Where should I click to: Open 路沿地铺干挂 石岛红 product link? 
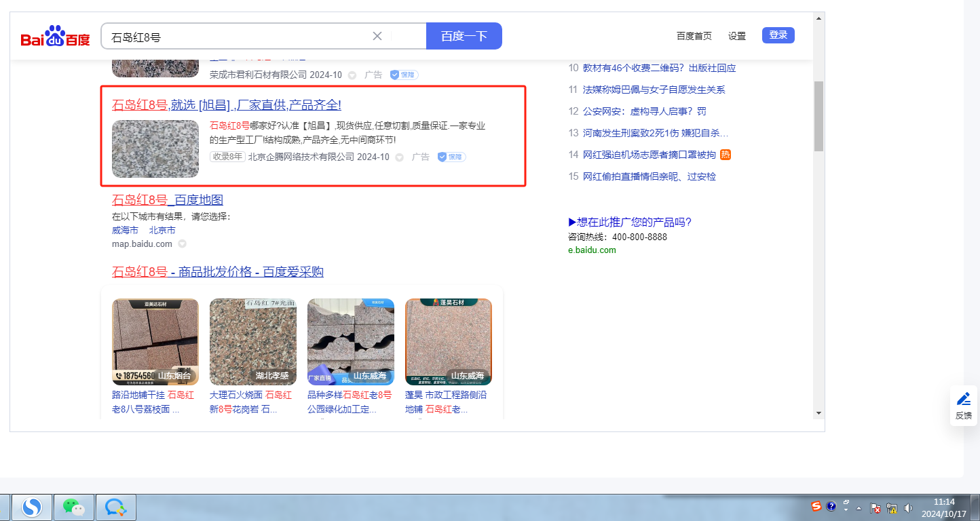(153, 402)
